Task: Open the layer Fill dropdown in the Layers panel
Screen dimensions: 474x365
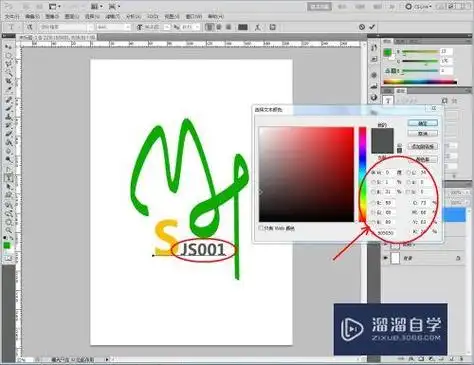Action: pyautogui.click(x=468, y=202)
